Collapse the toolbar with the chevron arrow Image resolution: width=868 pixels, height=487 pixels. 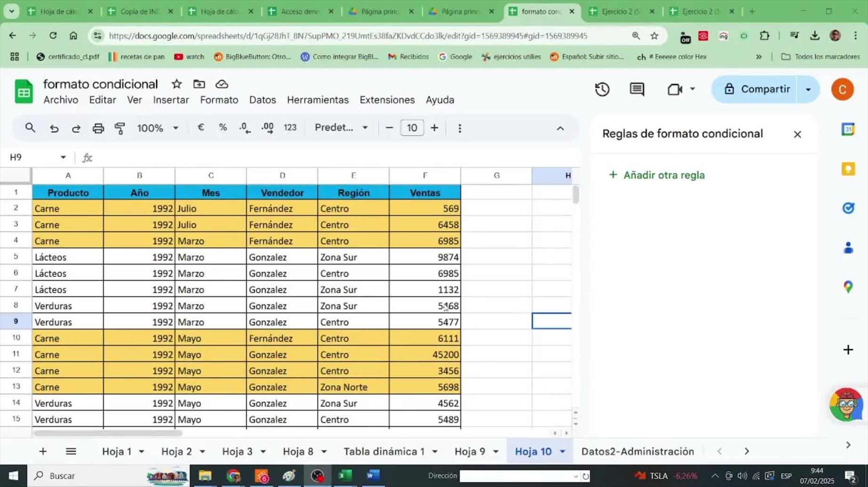click(x=560, y=128)
